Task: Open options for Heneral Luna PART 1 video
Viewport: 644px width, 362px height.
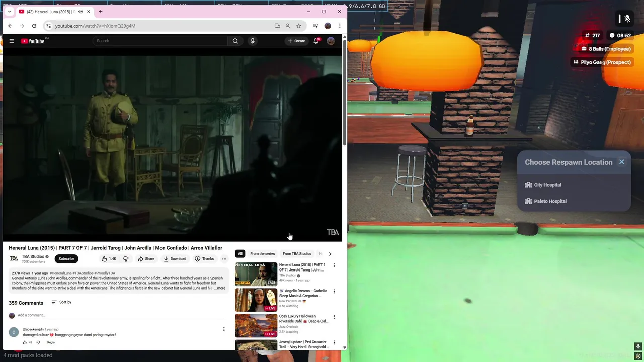Action: pyautogui.click(x=334, y=265)
